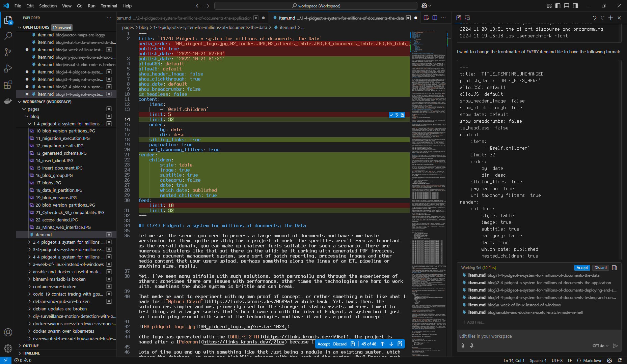The image size is (627, 364).
Task: Open Customize Layout icon
Action: 549,6
